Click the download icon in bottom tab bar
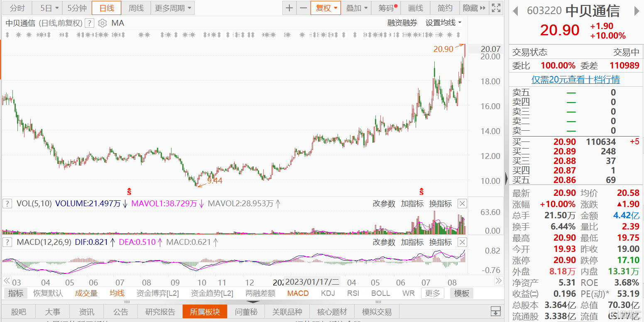 click(495, 311)
